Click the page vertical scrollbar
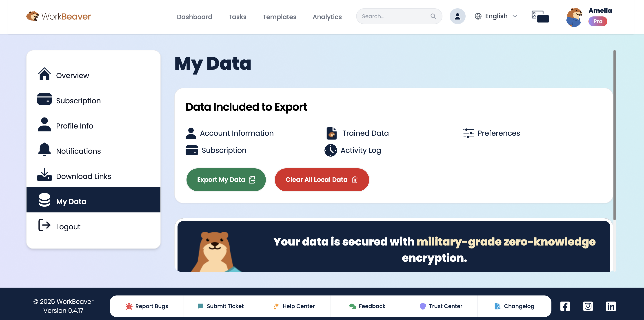644x320 pixels. click(x=614, y=135)
